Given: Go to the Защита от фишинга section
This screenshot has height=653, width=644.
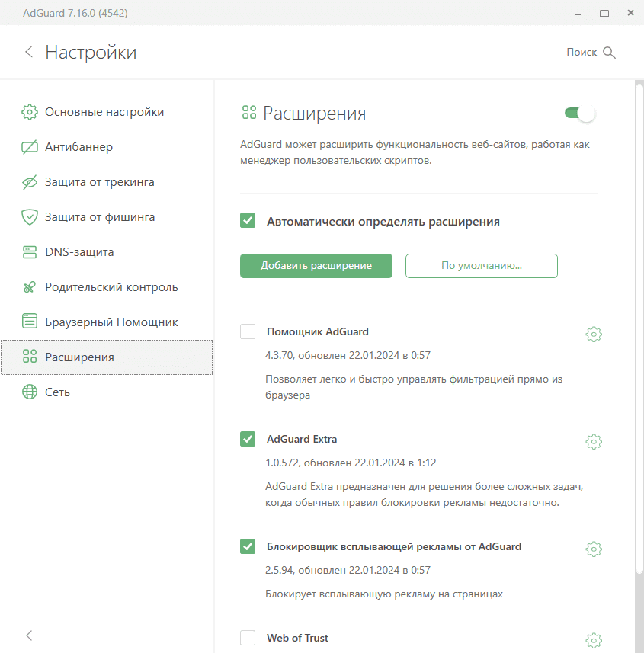Looking at the screenshot, I should coord(107,217).
